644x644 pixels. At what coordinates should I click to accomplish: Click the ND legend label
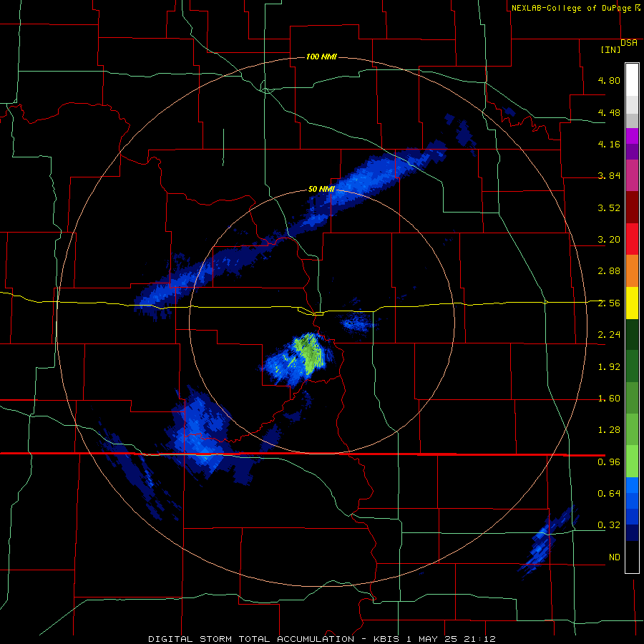pyautogui.click(x=615, y=557)
